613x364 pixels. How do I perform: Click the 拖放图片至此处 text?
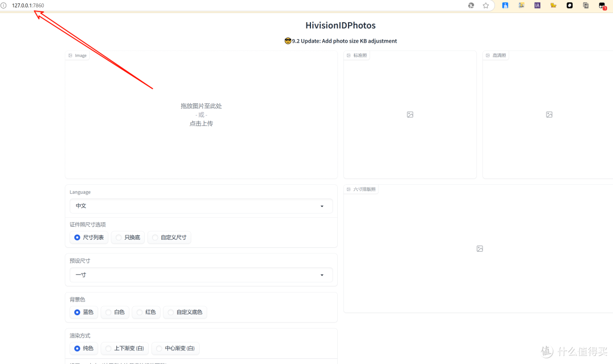coord(201,106)
